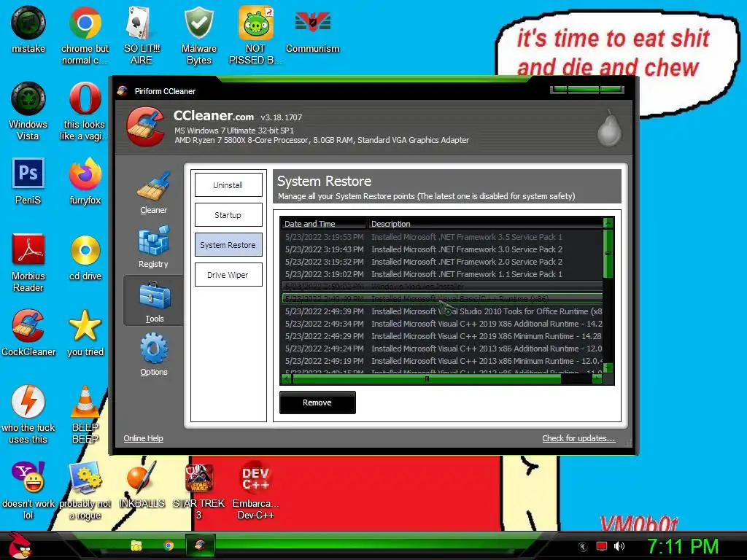The image size is (747, 560).
Task: Click the vertical scrollbar up arrow
Action: point(608,223)
